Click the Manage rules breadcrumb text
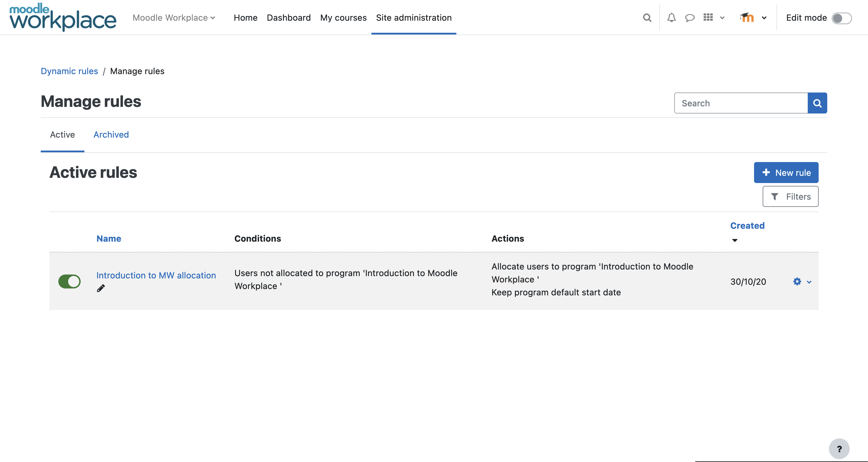 [x=137, y=71]
